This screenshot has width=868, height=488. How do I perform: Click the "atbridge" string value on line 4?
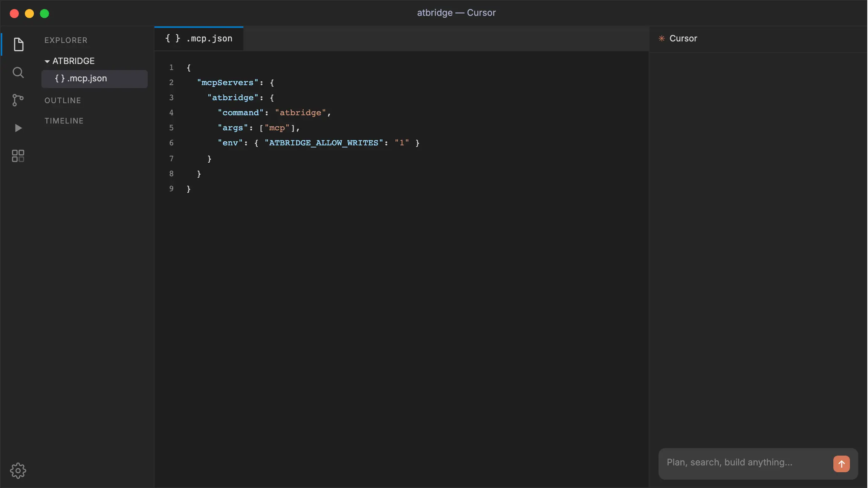coord(300,113)
